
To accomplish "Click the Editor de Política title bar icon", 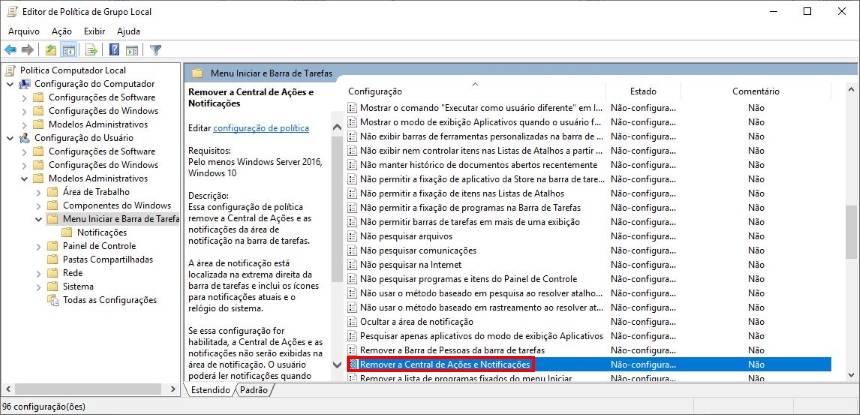I will coord(12,12).
